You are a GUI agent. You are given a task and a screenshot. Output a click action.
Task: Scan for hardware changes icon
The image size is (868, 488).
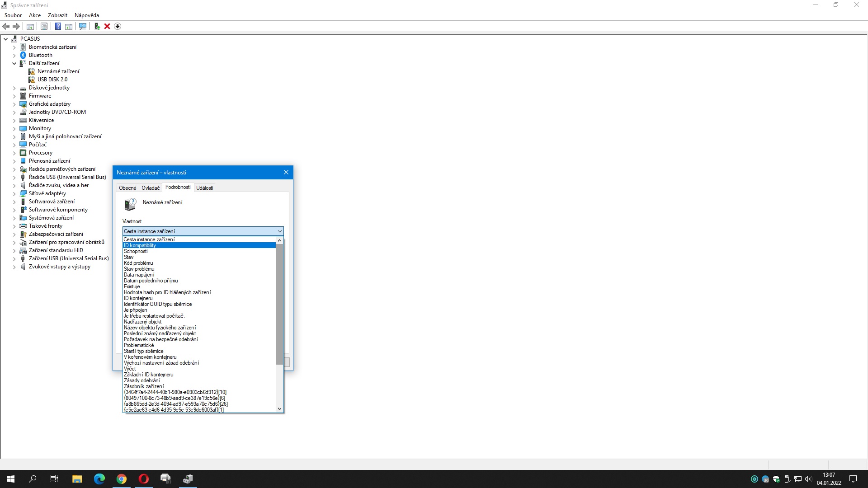coord(83,26)
